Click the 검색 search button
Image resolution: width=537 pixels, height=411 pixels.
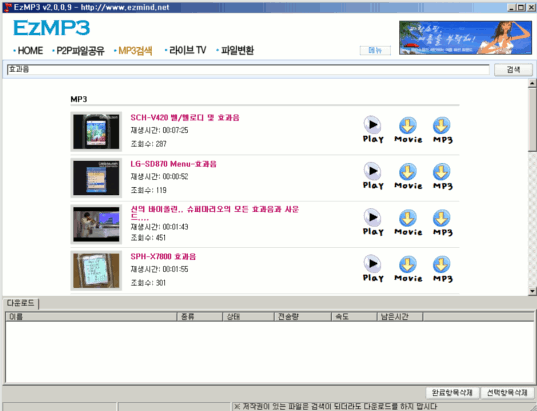tap(513, 70)
